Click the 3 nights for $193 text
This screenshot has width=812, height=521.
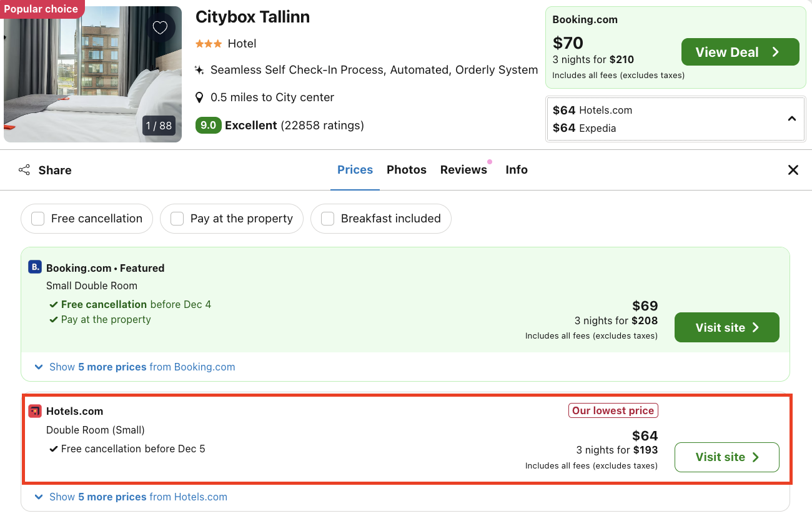click(617, 450)
